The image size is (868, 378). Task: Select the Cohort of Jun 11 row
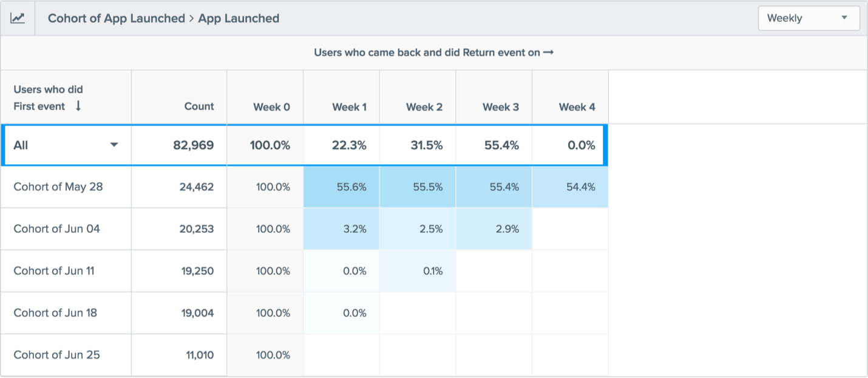54,270
